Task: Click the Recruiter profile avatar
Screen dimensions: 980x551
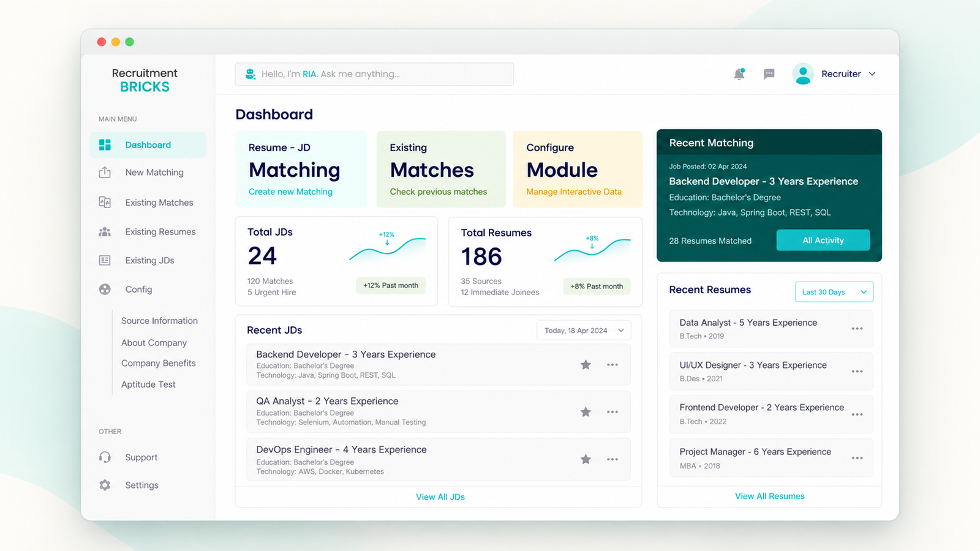Action: pos(803,74)
